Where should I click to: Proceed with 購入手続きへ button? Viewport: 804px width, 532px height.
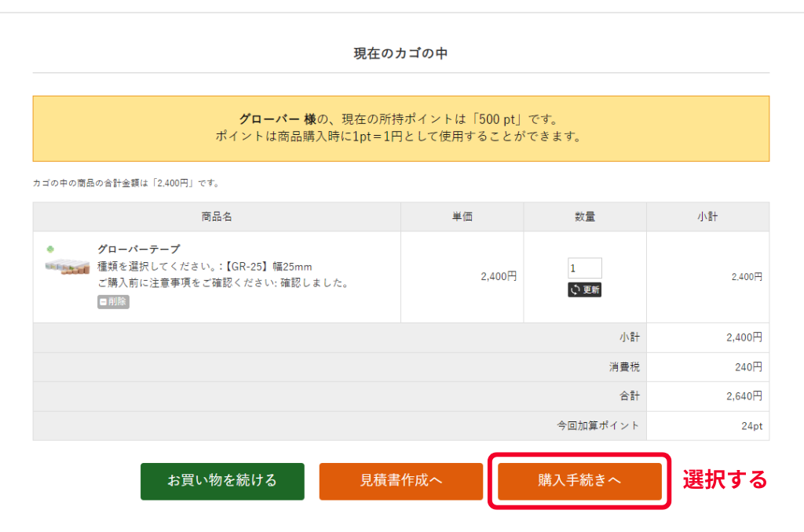pyautogui.click(x=579, y=481)
